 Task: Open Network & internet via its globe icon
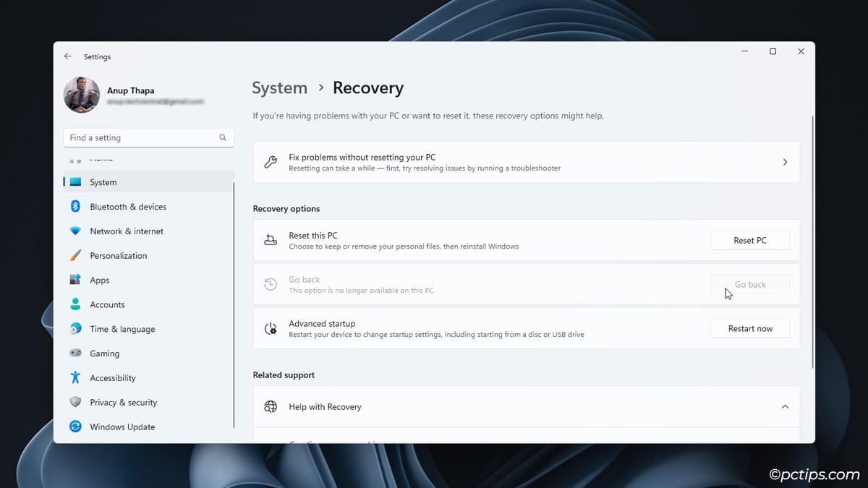click(75, 231)
